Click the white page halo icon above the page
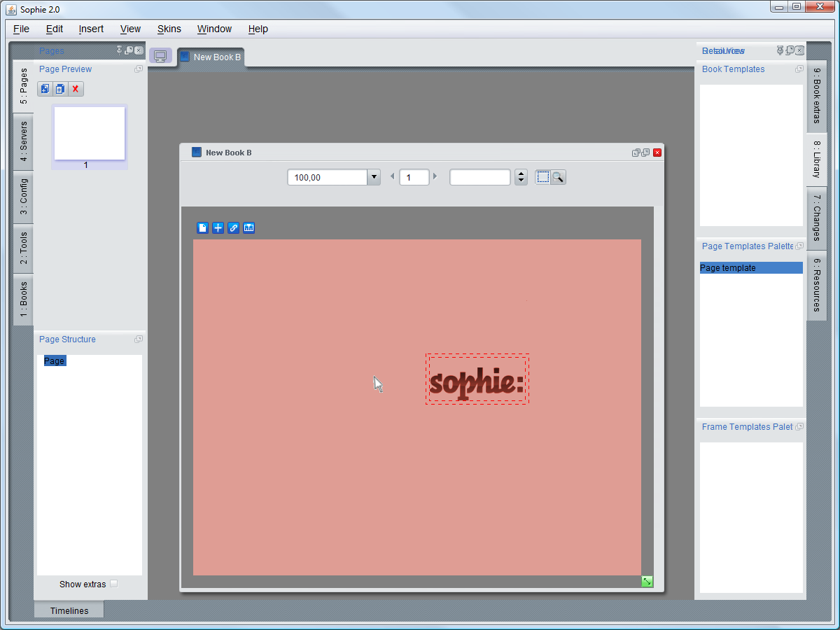 pos(203,227)
